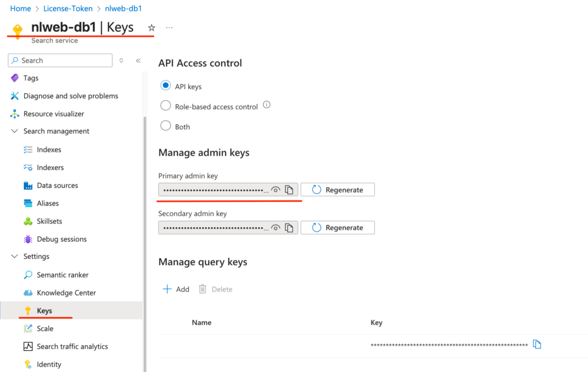Reveal the secondary admin key with eye icon
The width and height of the screenshot is (588, 372).
point(276,228)
